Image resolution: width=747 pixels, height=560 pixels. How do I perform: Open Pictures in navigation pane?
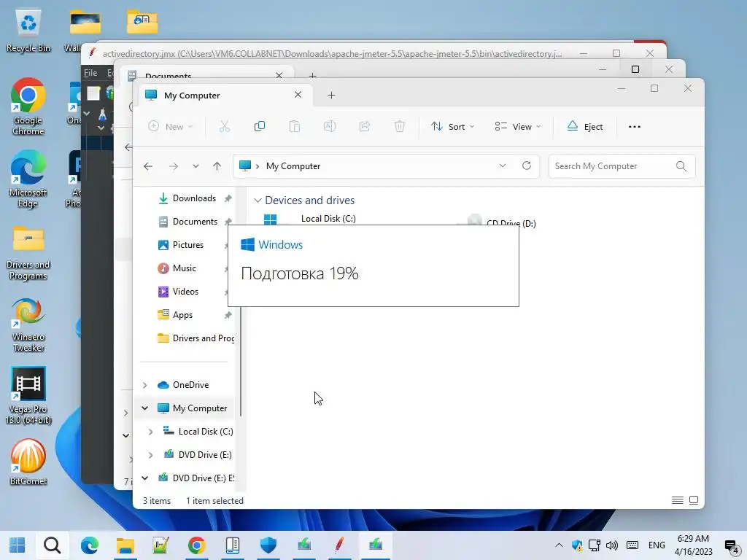click(188, 245)
